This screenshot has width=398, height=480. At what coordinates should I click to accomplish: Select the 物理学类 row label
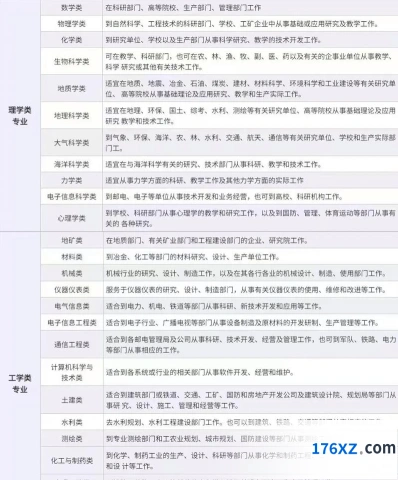72,24
